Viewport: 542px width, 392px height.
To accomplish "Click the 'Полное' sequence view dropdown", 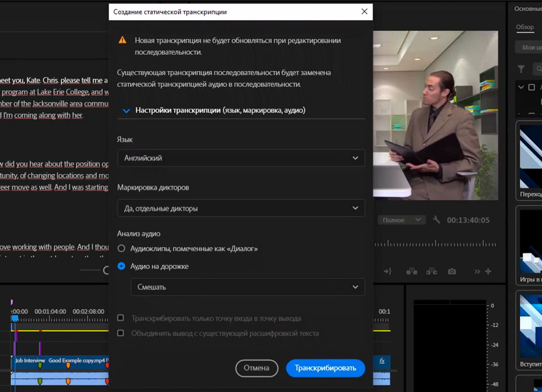I will [401, 220].
